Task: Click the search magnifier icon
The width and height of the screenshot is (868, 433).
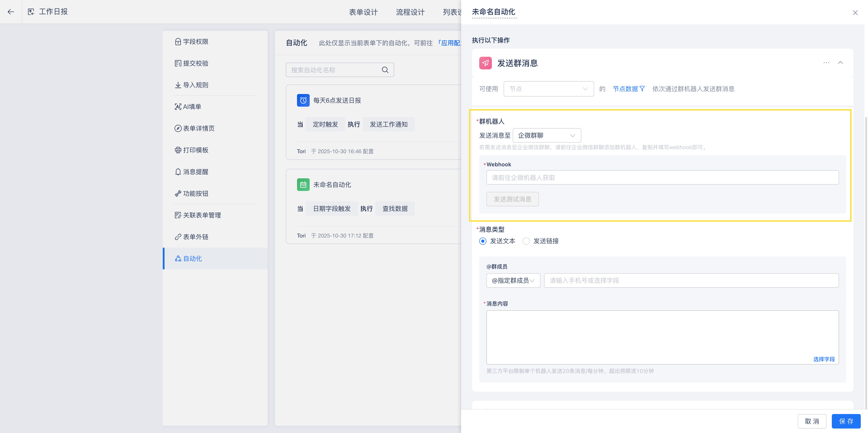Action: click(385, 70)
